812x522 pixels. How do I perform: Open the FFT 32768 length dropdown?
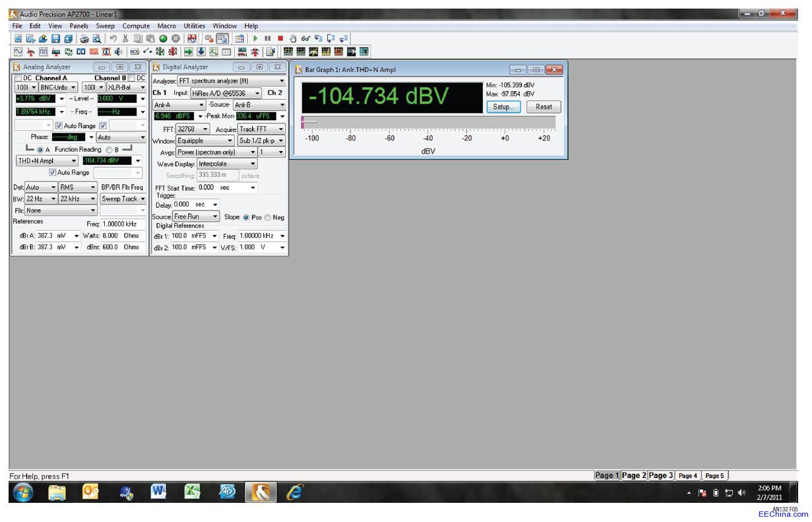click(193, 129)
